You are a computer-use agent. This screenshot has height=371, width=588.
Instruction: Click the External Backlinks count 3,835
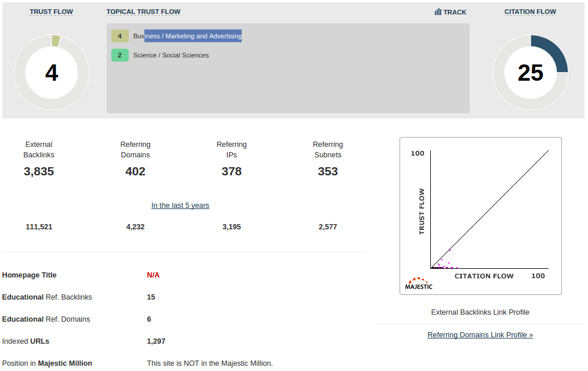click(x=39, y=171)
